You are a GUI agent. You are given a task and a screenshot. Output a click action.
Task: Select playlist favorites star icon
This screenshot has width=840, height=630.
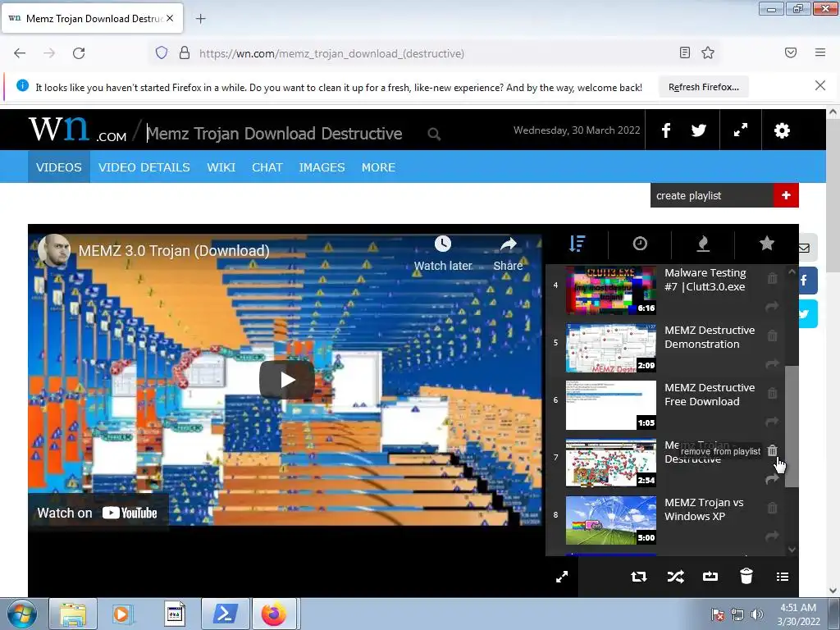pyautogui.click(x=767, y=243)
